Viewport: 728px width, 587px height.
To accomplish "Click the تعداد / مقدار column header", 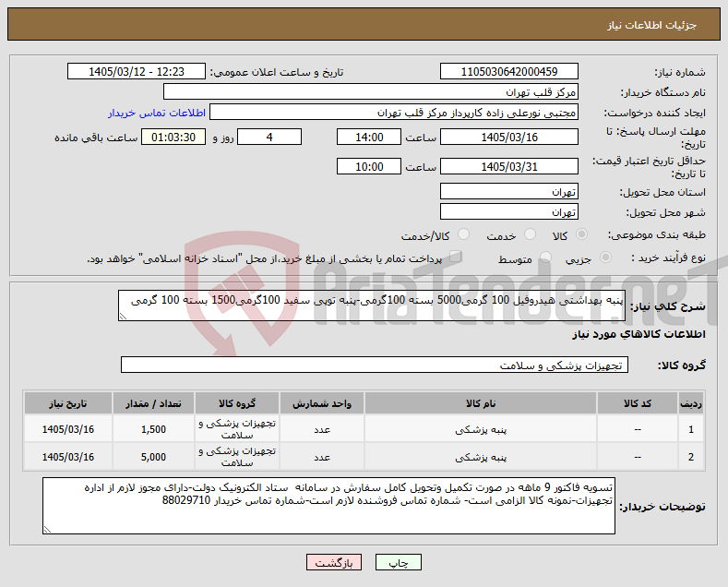I will pos(154,403).
